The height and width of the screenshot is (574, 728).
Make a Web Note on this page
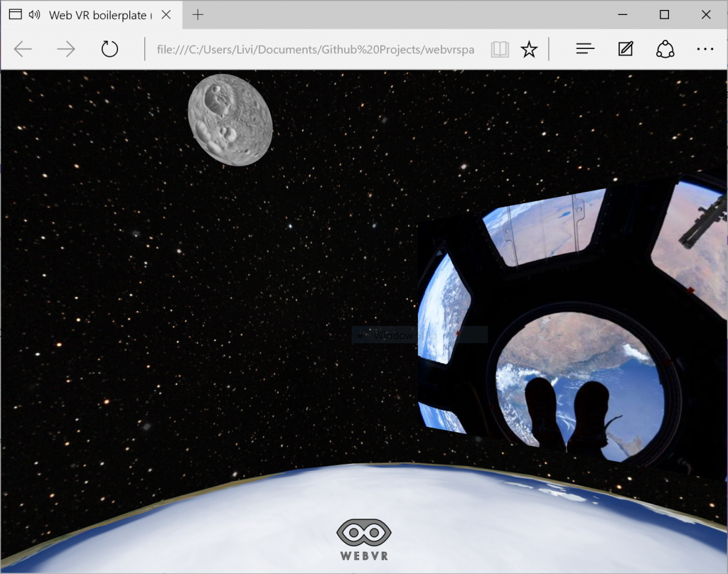[x=625, y=48]
